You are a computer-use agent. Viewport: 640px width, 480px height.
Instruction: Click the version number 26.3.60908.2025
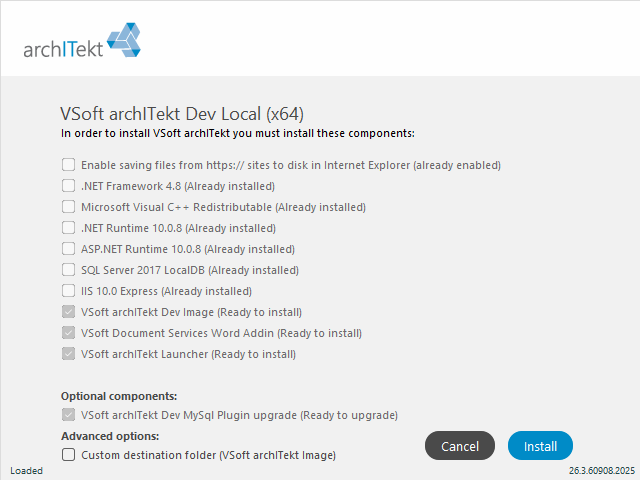click(602, 471)
